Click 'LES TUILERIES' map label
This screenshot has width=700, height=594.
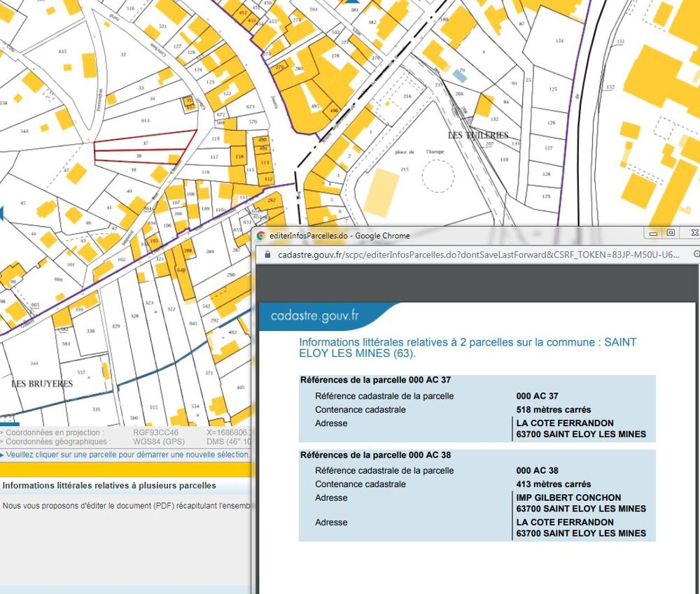(478, 135)
